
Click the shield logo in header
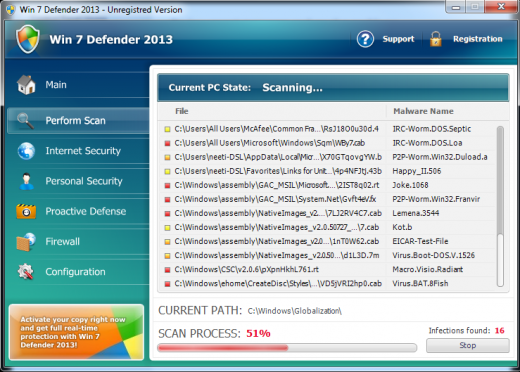28,39
